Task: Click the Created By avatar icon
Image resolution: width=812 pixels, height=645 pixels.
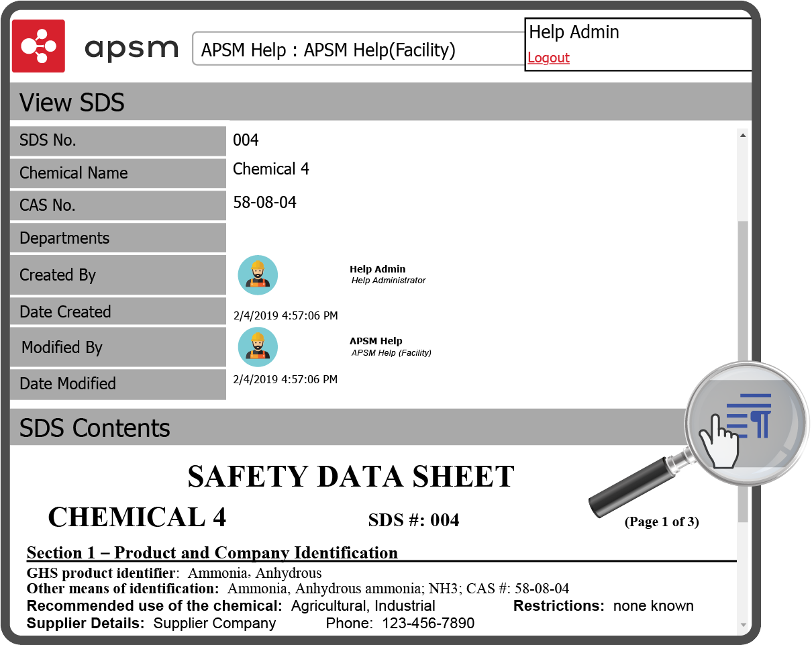Action: pyautogui.click(x=258, y=275)
